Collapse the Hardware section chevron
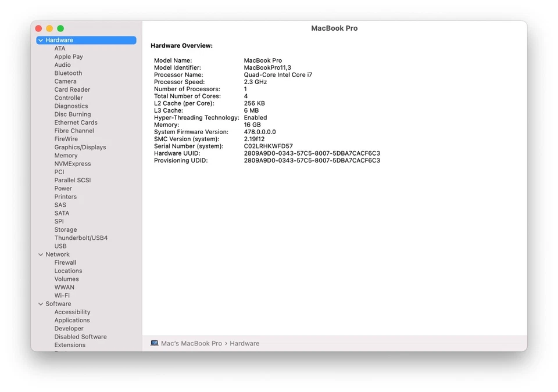Viewport: 558px width, 392px height. click(x=40, y=39)
